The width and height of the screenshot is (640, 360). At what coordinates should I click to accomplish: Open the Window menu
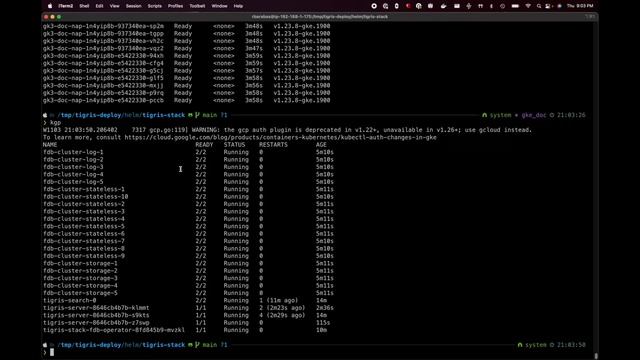tap(219, 6)
